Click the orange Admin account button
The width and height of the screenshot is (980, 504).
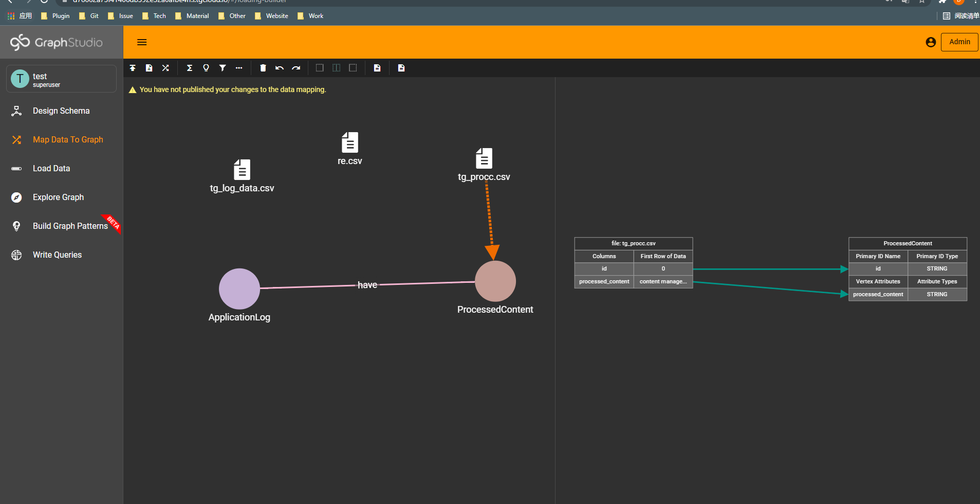tap(959, 42)
